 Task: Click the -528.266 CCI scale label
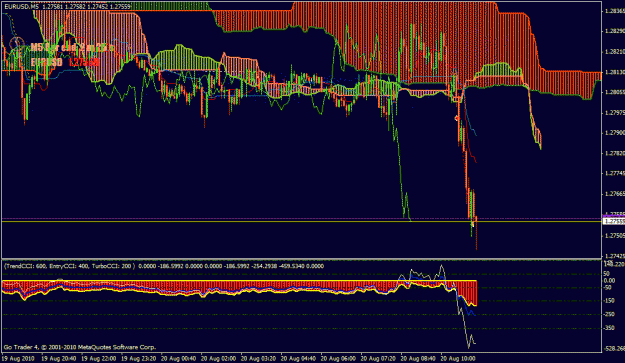614,349
